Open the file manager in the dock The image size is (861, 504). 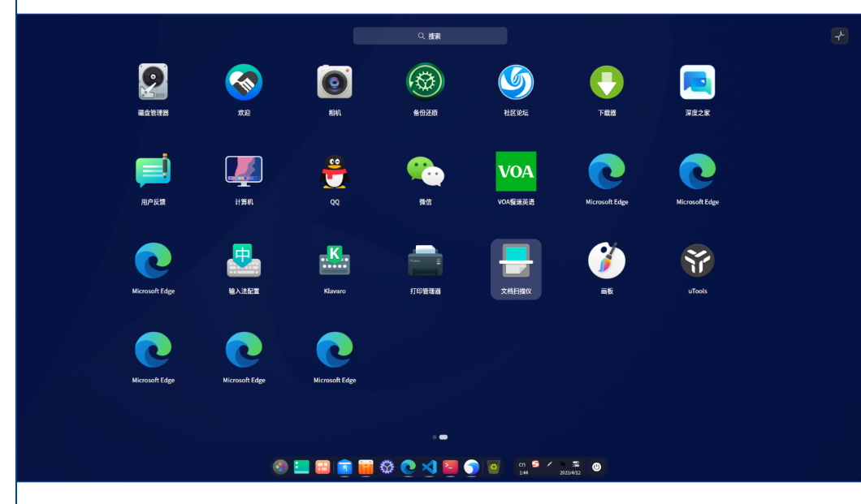tap(344, 467)
